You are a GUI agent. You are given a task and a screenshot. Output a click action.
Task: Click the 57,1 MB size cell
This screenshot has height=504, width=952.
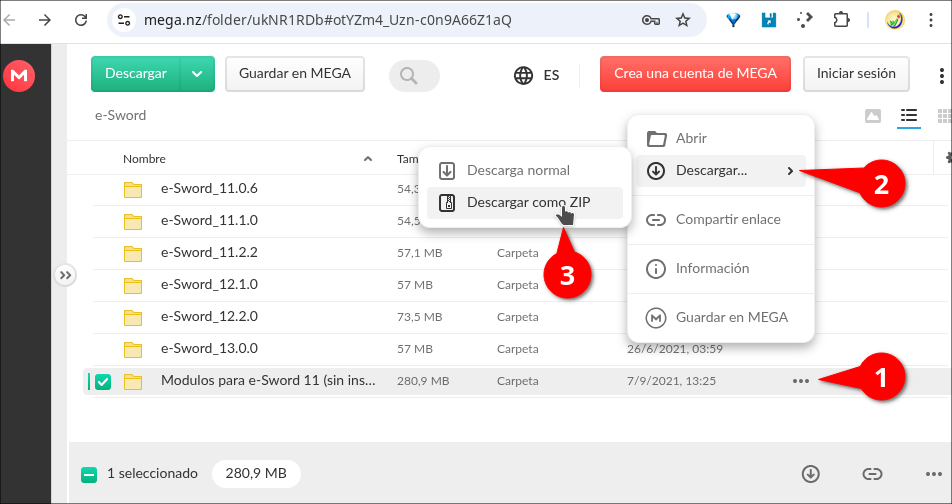tap(420, 253)
